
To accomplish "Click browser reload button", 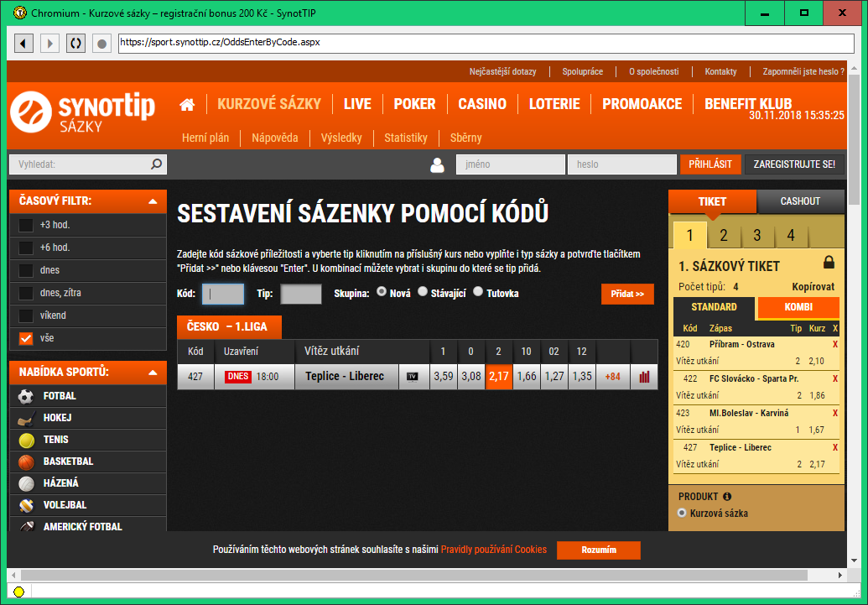I will (75, 44).
